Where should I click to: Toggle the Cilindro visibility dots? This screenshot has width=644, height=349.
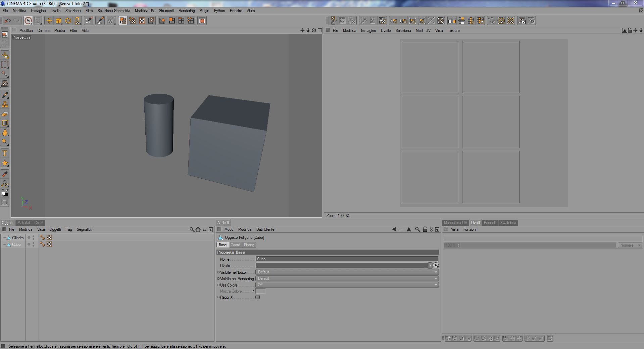click(33, 238)
